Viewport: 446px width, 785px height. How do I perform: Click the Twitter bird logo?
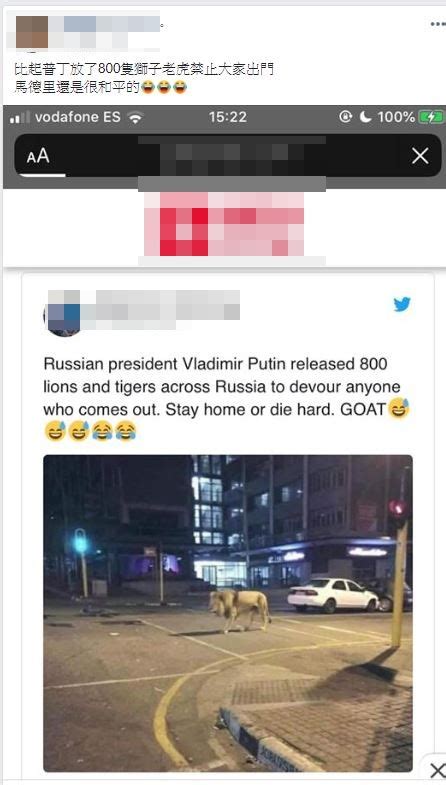tap(402, 304)
